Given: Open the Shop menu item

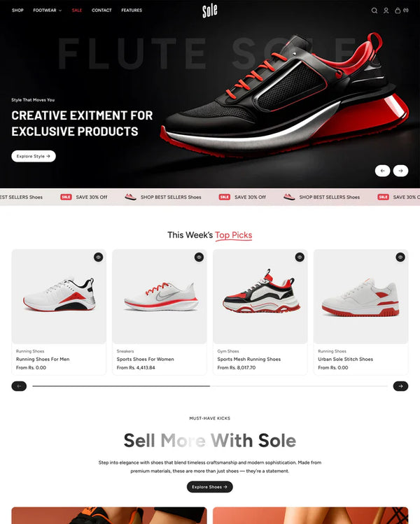Looking at the screenshot, I should pos(17,10).
